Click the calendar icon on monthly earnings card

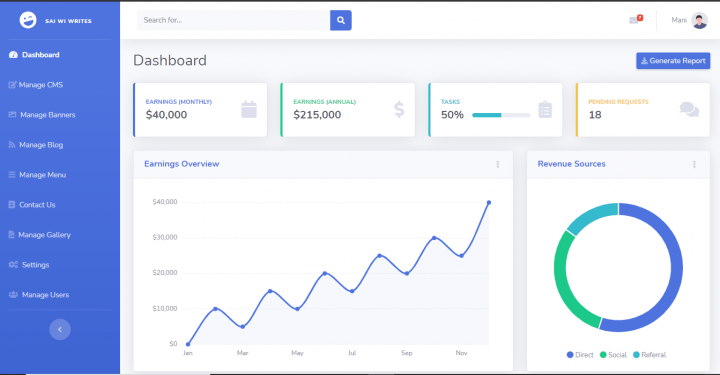(x=249, y=109)
